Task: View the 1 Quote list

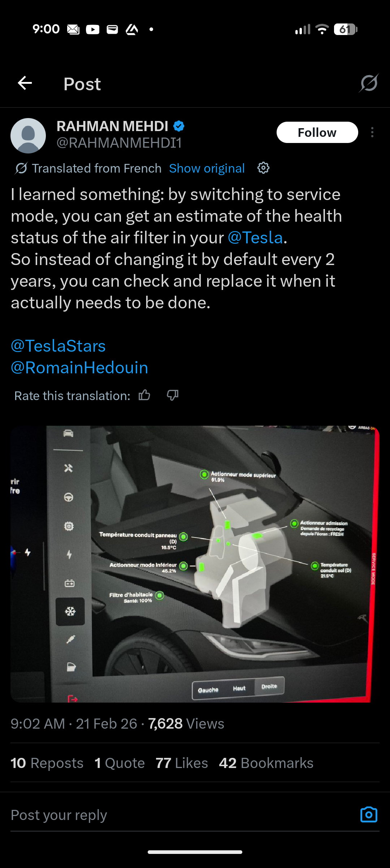Action: pyautogui.click(x=120, y=763)
